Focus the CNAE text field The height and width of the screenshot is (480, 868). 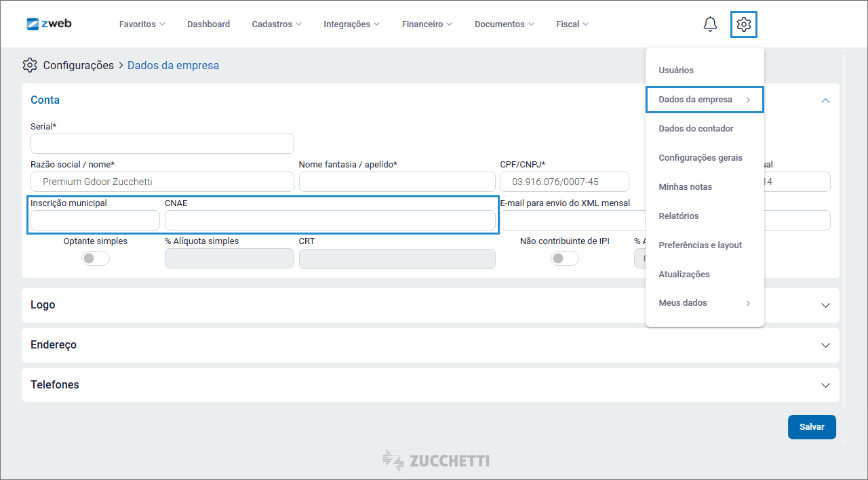[330, 220]
